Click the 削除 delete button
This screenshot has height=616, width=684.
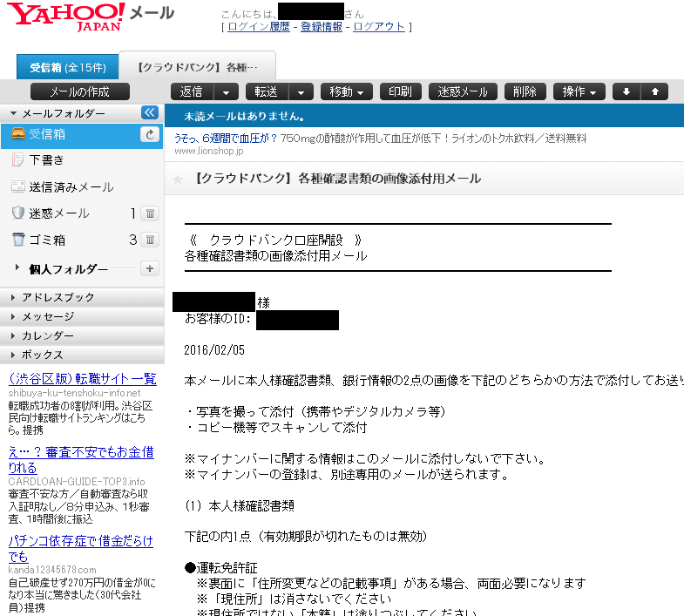pyautogui.click(x=525, y=91)
